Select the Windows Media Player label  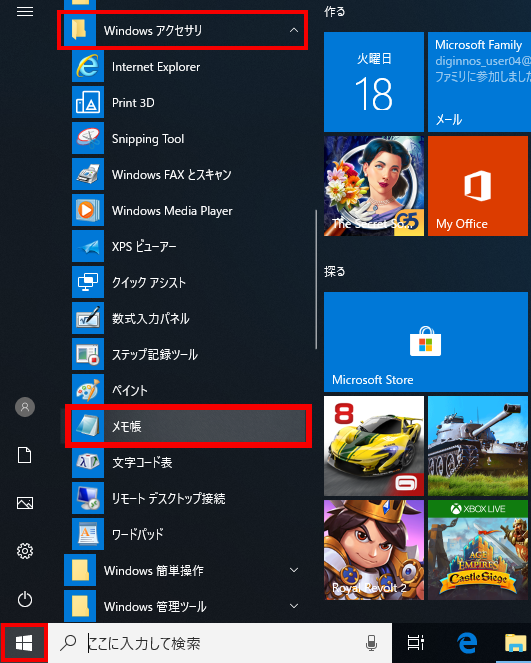pyautogui.click(x=172, y=211)
